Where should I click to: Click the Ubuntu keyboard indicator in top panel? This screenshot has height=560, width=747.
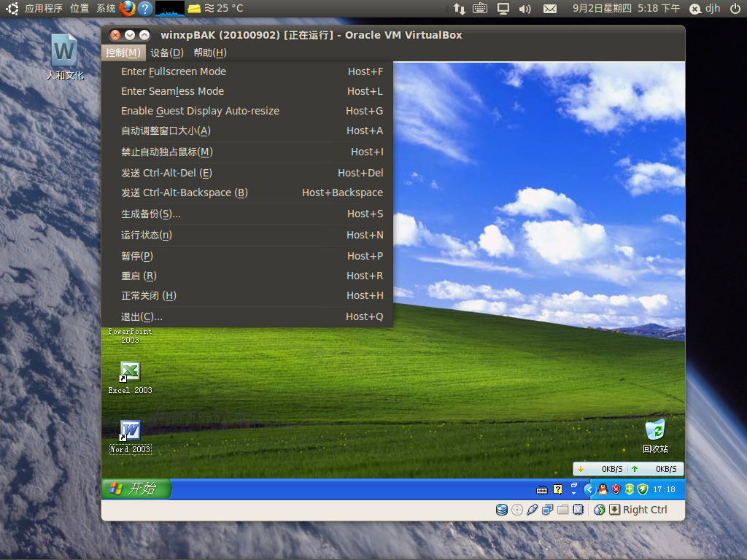coord(480,8)
